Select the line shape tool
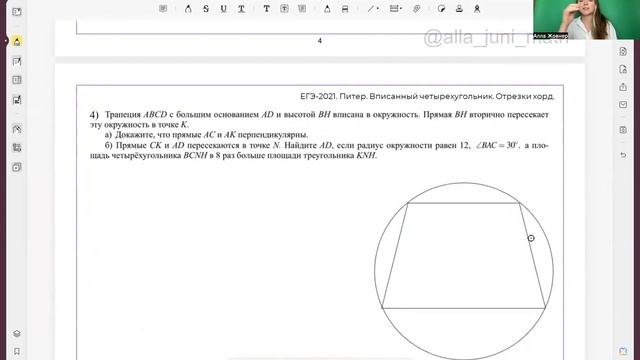Screen dimensions: 640x360 coord(371,9)
